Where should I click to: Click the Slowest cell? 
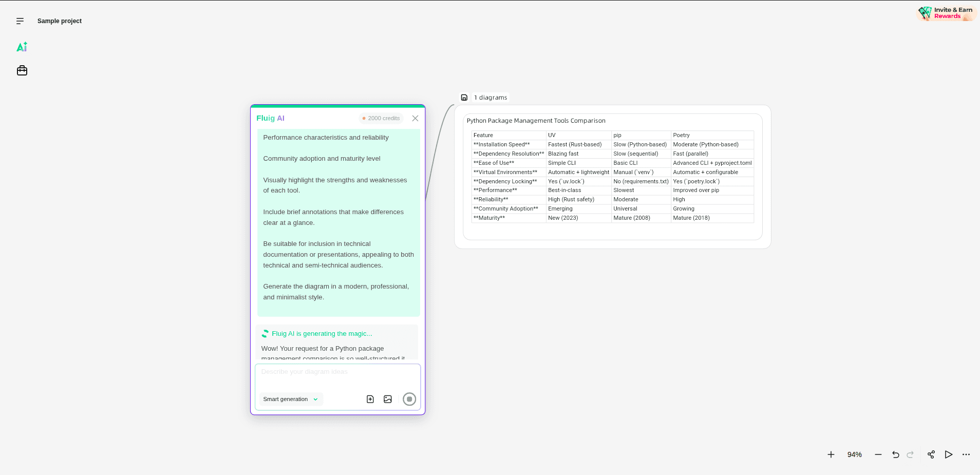tap(641, 190)
